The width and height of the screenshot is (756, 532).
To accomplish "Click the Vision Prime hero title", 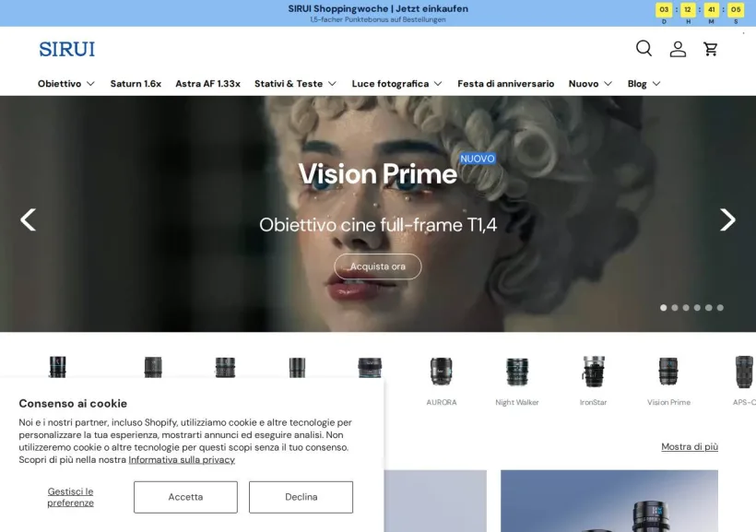I will (x=377, y=173).
